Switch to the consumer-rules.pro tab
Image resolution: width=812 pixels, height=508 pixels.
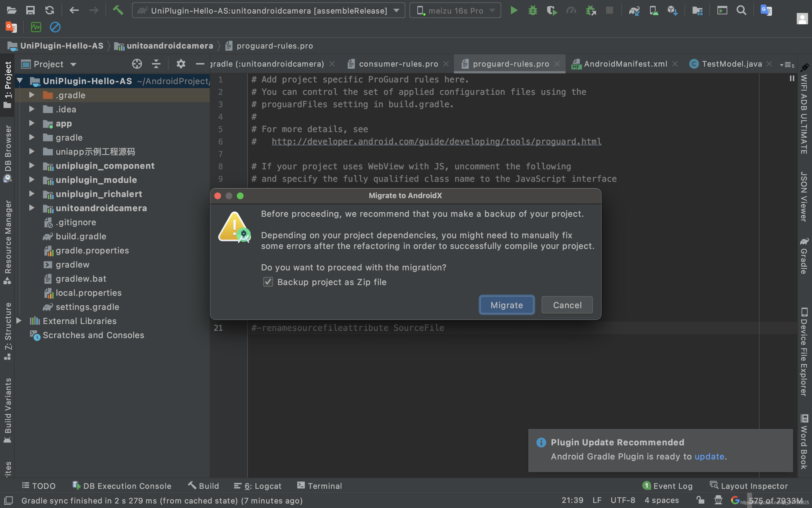point(398,64)
